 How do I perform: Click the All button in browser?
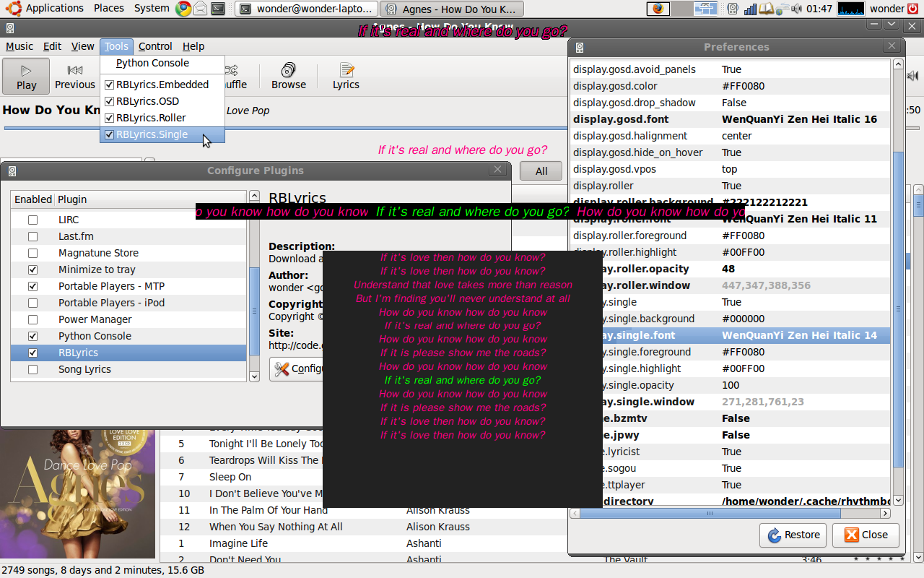[x=541, y=171]
